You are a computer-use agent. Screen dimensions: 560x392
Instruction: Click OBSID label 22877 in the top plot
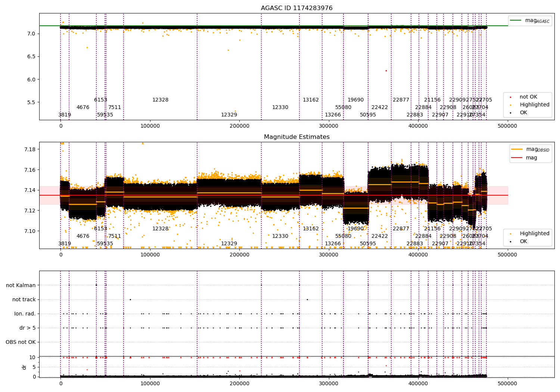pyautogui.click(x=401, y=100)
